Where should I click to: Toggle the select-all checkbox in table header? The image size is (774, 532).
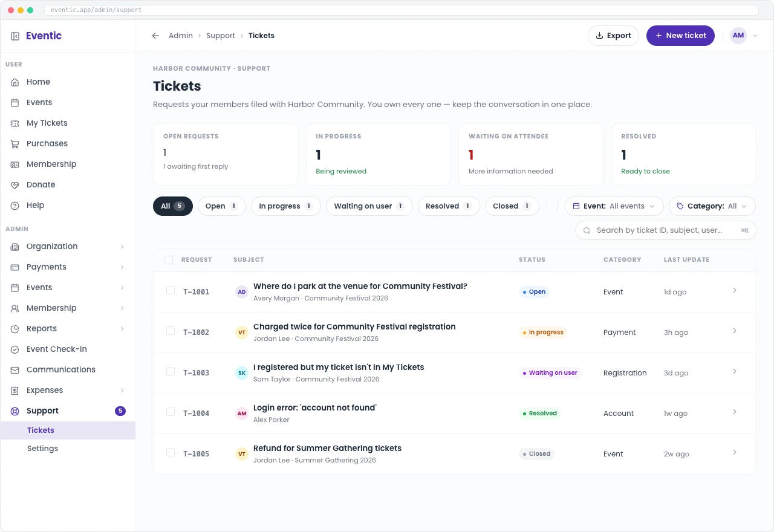click(169, 260)
